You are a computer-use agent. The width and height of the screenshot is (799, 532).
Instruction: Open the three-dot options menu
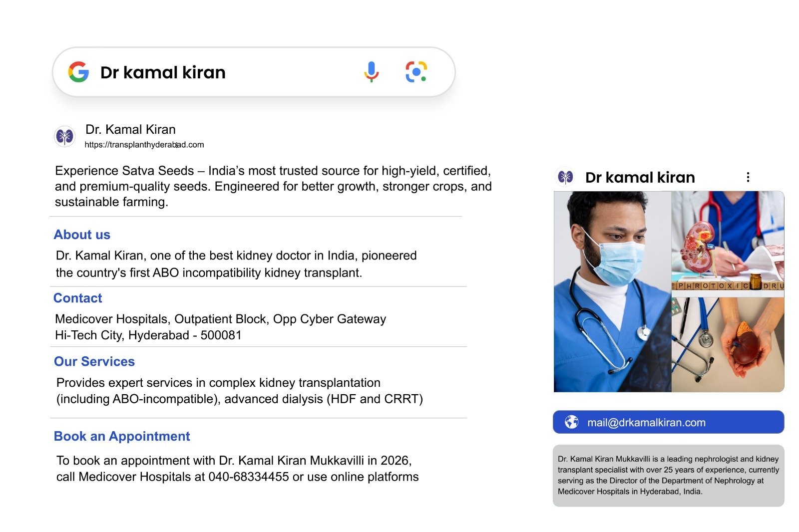click(x=748, y=177)
